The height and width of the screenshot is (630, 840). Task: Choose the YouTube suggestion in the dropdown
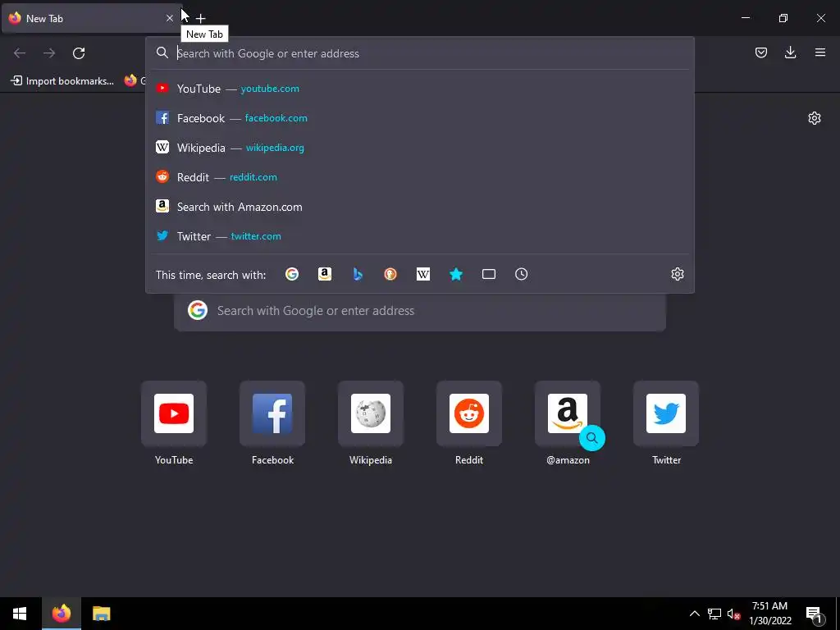pyautogui.click(x=420, y=89)
